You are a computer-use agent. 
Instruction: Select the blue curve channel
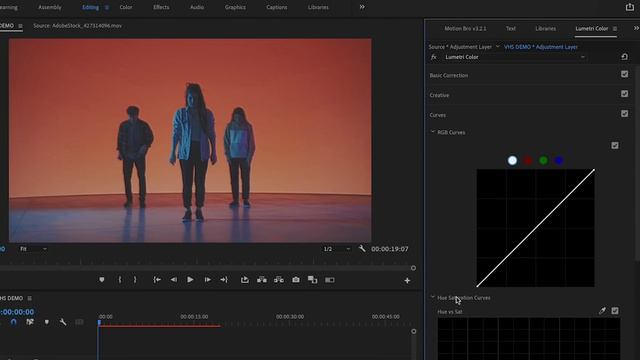pos(559,160)
